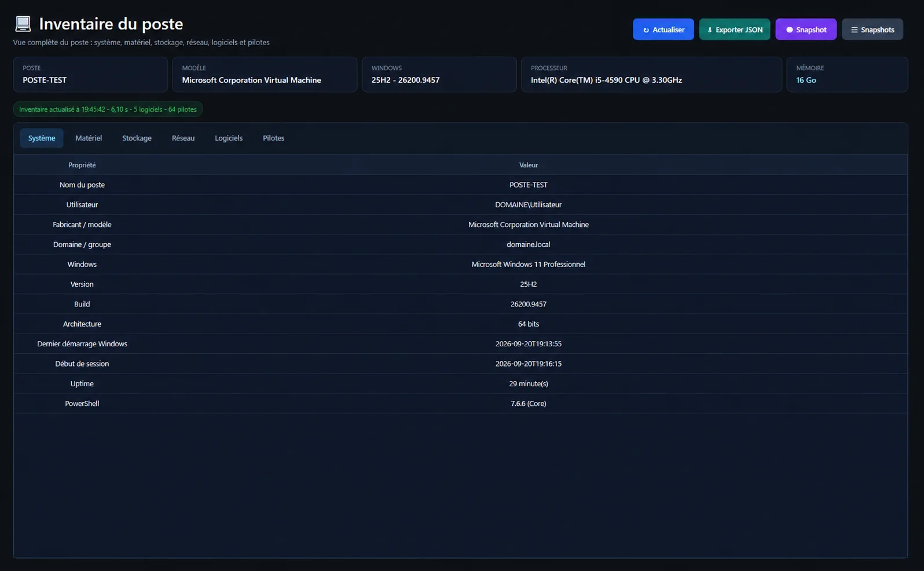Click the download icon in Exporter JSON button

pyautogui.click(x=710, y=30)
